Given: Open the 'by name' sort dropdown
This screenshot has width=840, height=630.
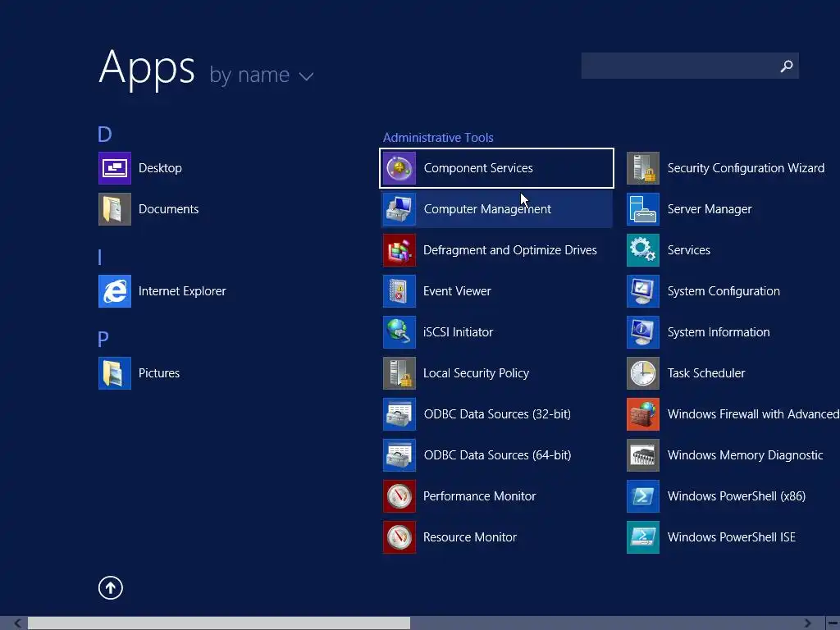Looking at the screenshot, I should 262,75.
